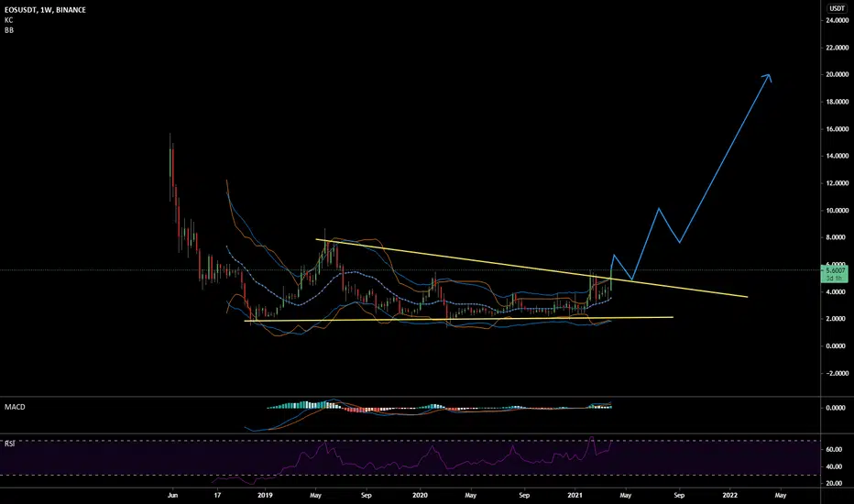This screenshot has width=854, height=504.
Task: Select the lower horizontal yellow support line
Action: 459,319
